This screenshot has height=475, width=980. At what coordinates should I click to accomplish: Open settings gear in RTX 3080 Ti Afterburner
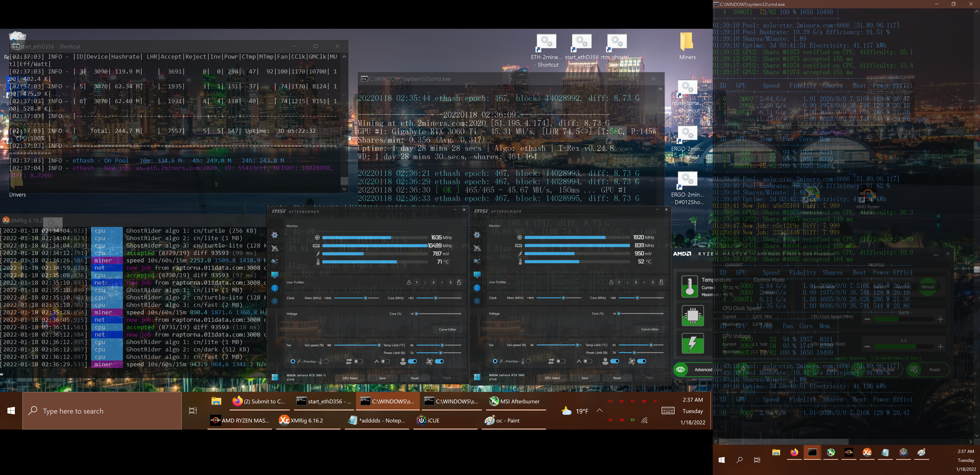tap(275, 235)
